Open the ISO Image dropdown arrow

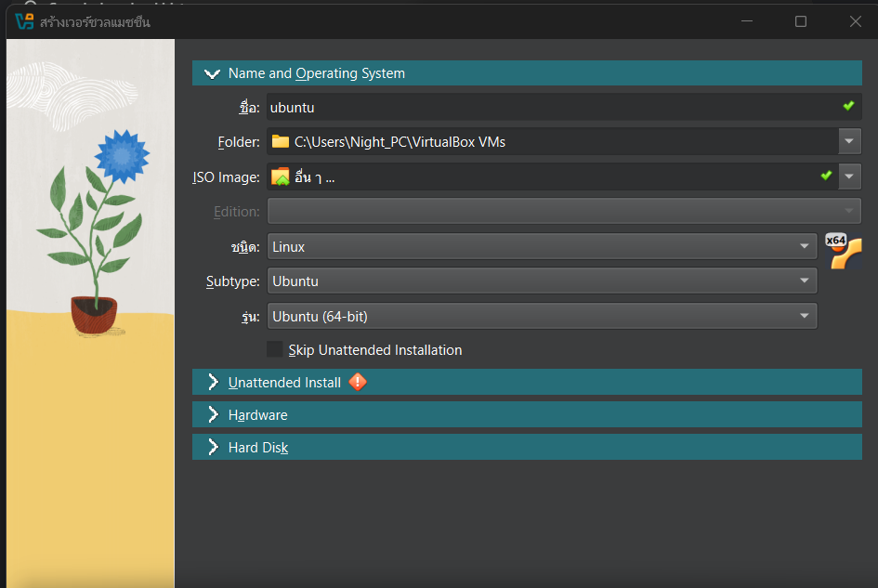[849, 176]
